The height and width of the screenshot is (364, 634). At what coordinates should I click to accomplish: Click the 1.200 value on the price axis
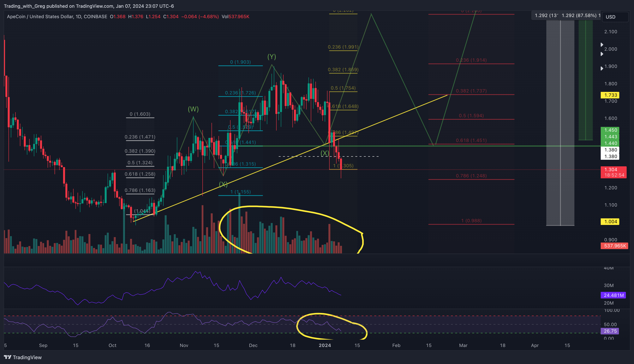[x=611, y=188]
